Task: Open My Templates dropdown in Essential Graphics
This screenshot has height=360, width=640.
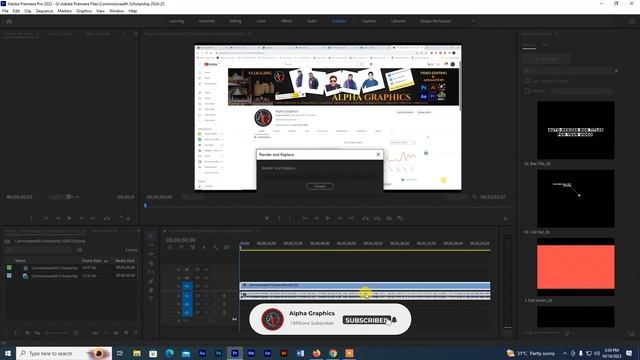Action: (547, 59)
